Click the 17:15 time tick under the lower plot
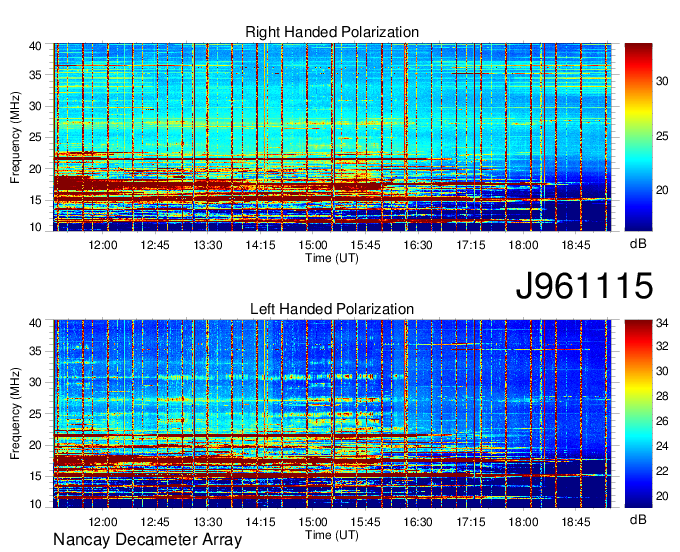Viewport: 680px width, 552px height. click(x=471, y=522)
